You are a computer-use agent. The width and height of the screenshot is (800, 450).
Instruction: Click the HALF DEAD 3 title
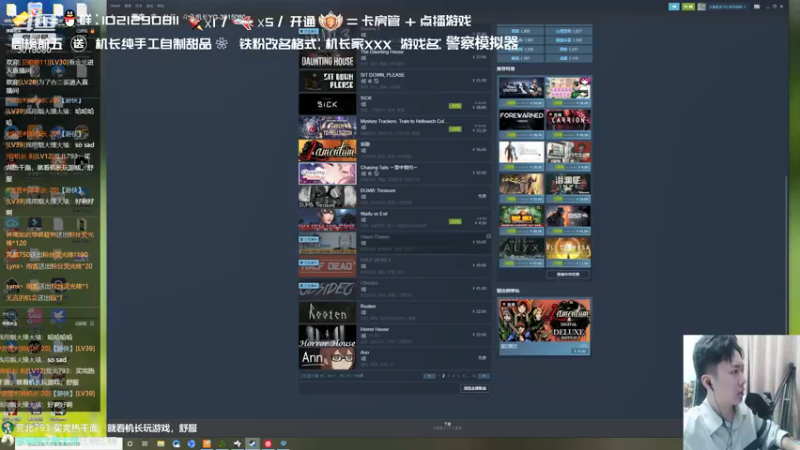(376, 260)
